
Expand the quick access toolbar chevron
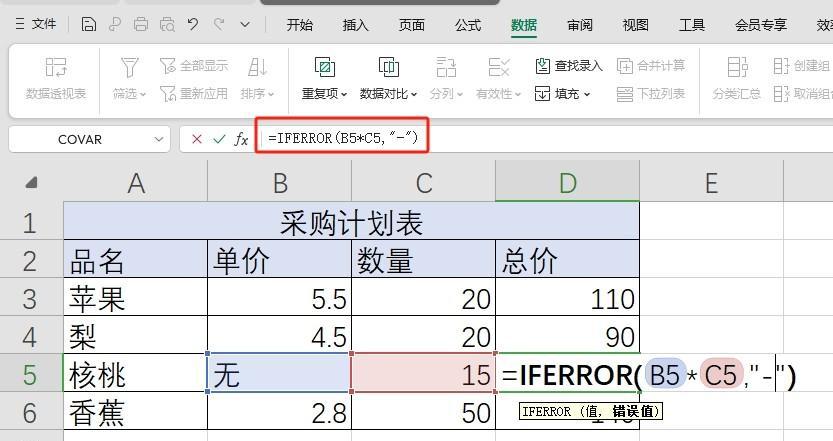click(x=245, y=24)
